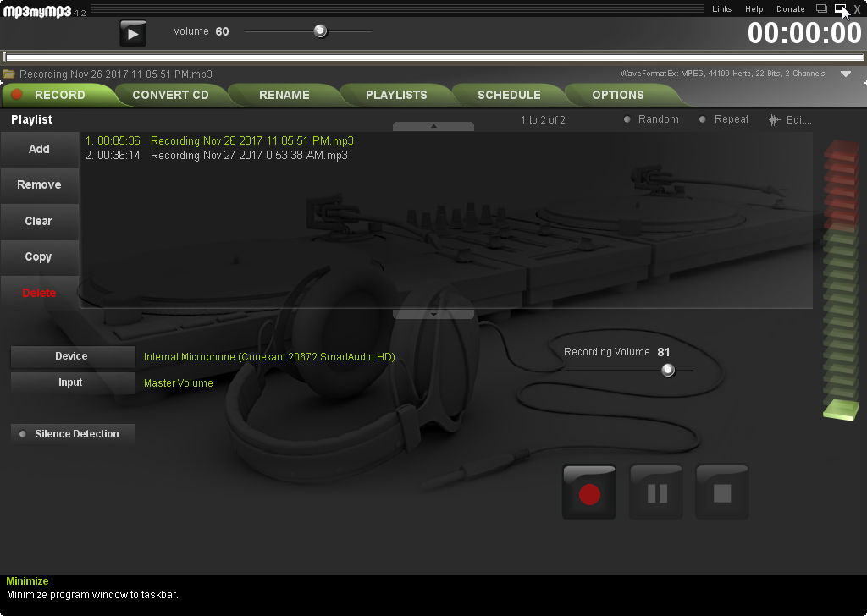This screenshot has width=867, height=616.
Task: Click the Device button
Action: pyautogui.click(x=73, y=356)
